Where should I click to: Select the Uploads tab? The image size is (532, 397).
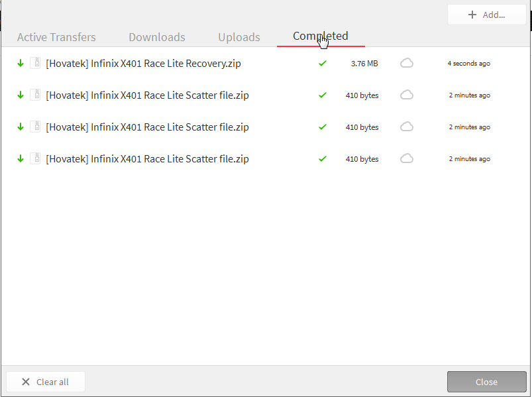coord(239,37)
